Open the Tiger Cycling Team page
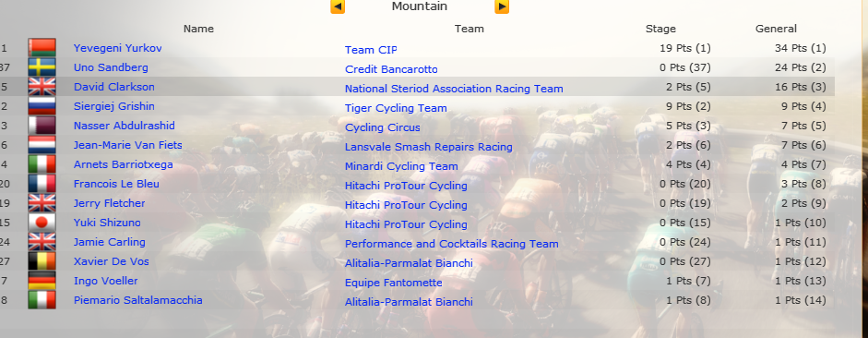 [x=396, y=108]
